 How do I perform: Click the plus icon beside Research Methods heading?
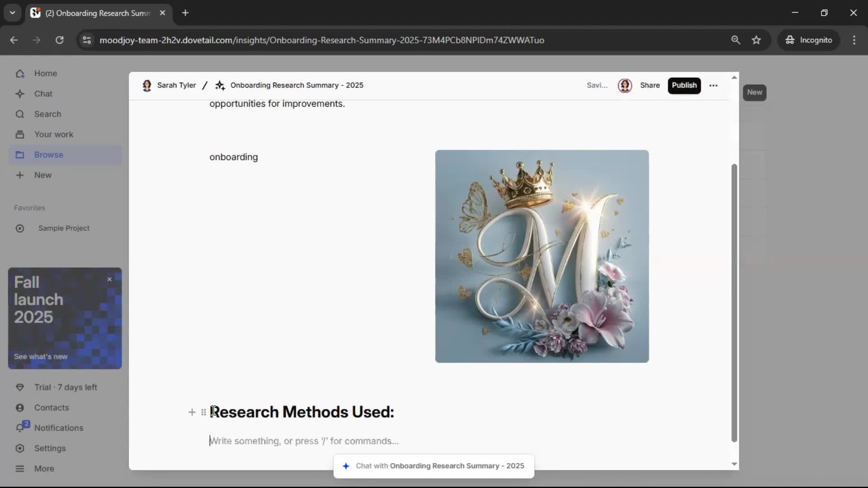[x=192, y=412]
